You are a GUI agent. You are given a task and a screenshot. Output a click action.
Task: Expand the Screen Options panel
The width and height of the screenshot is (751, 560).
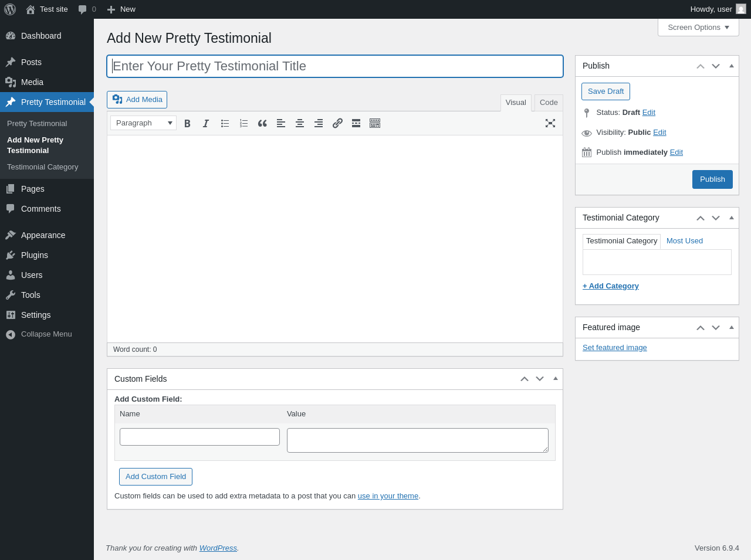tap(698, 28)
